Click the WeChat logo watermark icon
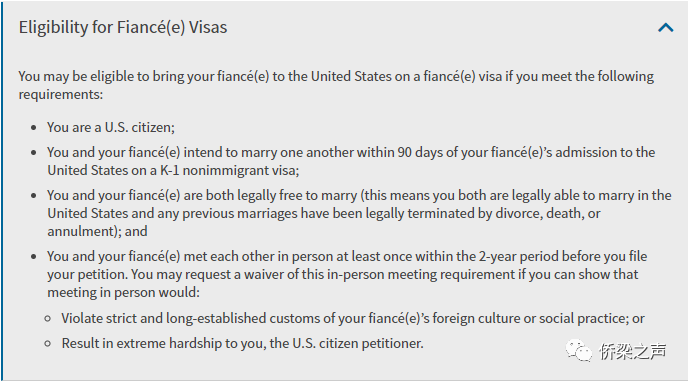Screen dimensions: 688x381 click(579, 351)
